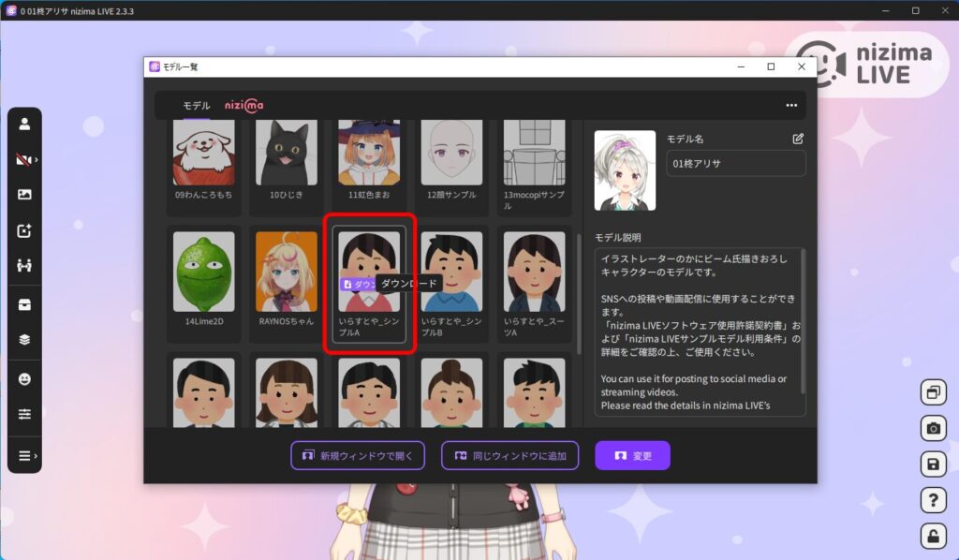
Task: Minimize the main nizima LIVE window
Action: click(x=886, y=10)
